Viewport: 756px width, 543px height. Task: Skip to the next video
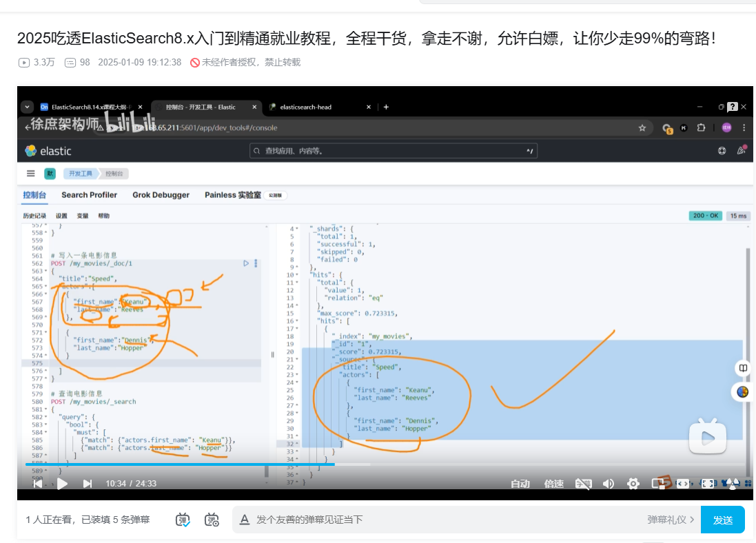coord(88,484)
